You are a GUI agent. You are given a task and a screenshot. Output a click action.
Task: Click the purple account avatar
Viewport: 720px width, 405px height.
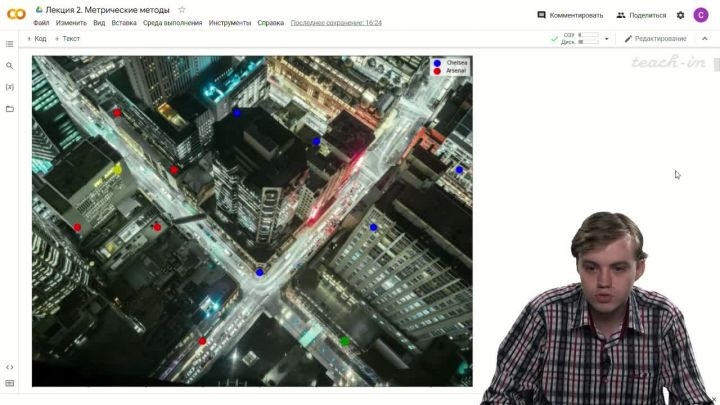pos(702,15)
